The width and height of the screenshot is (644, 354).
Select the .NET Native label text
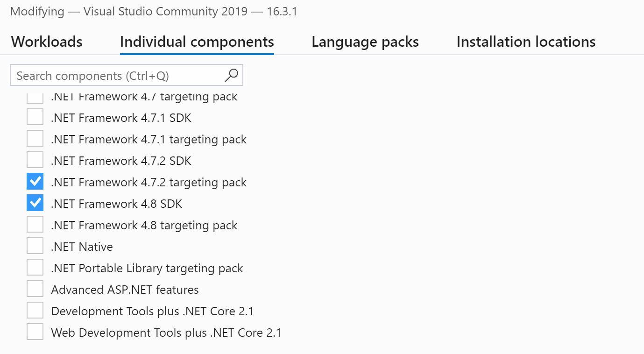[x=81, y=246]
